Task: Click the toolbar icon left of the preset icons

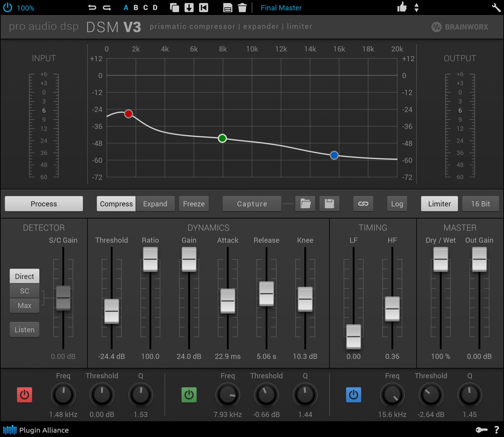Action: tap(204, 8)
